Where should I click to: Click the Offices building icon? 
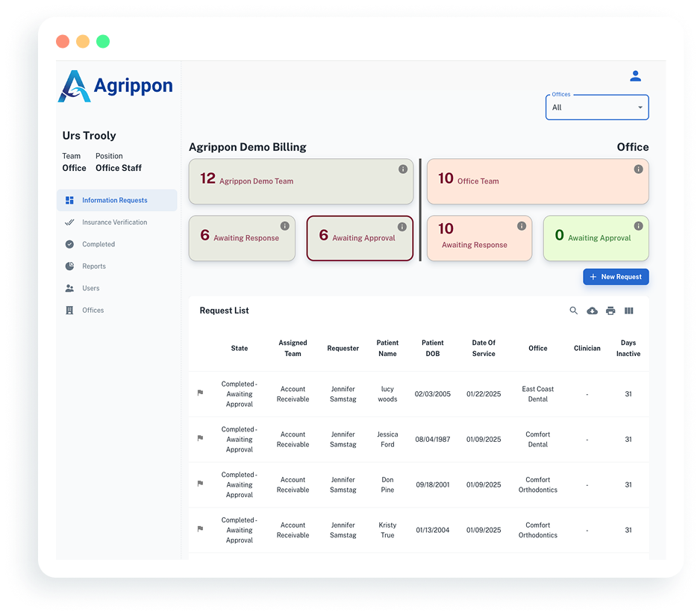tap(69, 310)
